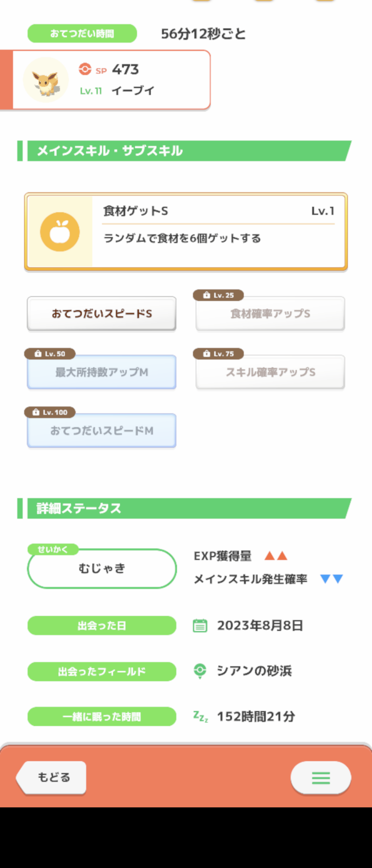Image resolution: width=372 pixels, height=868 pixels.
Task: Open the hamburger menu button
Action: coord(321,778)
